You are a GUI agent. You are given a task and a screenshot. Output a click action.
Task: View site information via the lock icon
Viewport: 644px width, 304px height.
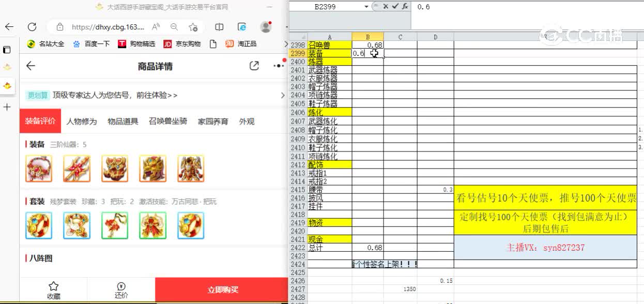click(x=60, y=27)
